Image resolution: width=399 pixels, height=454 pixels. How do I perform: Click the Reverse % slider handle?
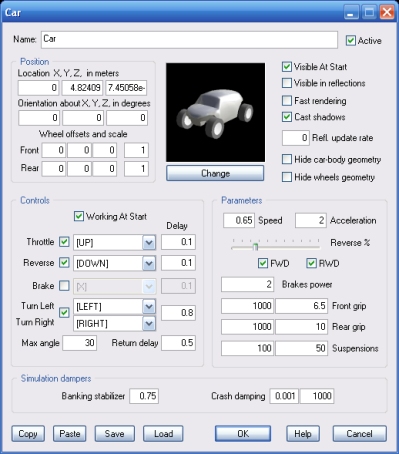(x=255, y=247)
